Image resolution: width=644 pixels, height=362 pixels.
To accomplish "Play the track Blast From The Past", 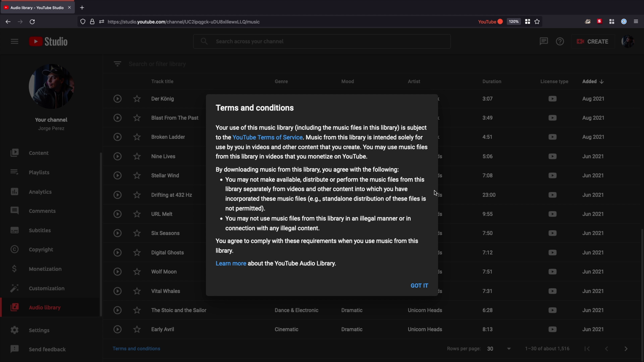I will click(x=118, y=118).
